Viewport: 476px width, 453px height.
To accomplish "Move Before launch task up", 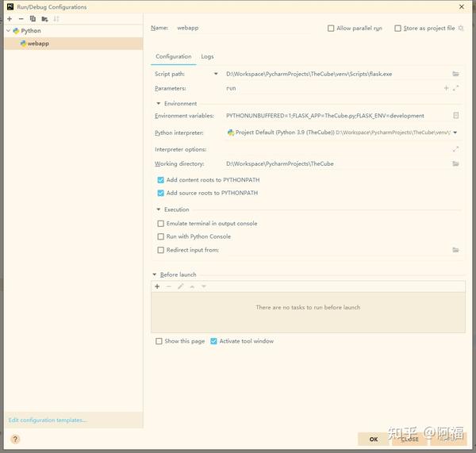I will [192, 286].
